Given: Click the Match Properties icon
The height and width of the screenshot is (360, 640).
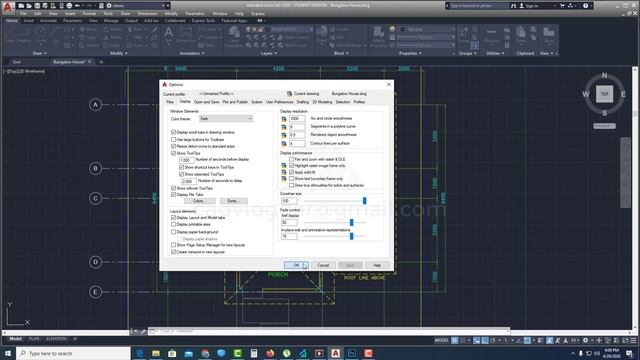Looking at the screenshot, I should [379, 36].
